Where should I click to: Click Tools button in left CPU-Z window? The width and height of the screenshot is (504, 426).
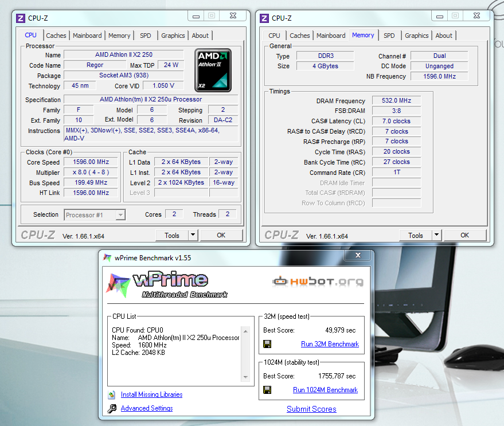click(172, 235)
